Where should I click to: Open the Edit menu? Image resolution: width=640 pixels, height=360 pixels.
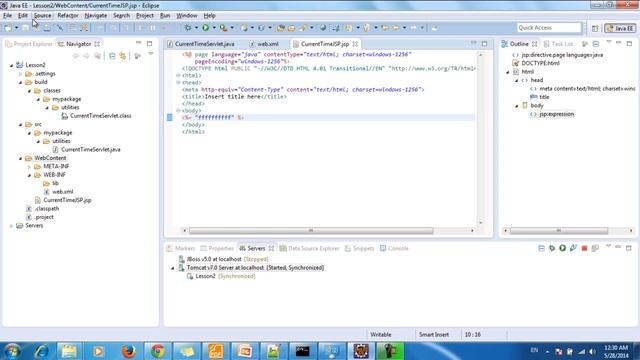coord(22,16)
